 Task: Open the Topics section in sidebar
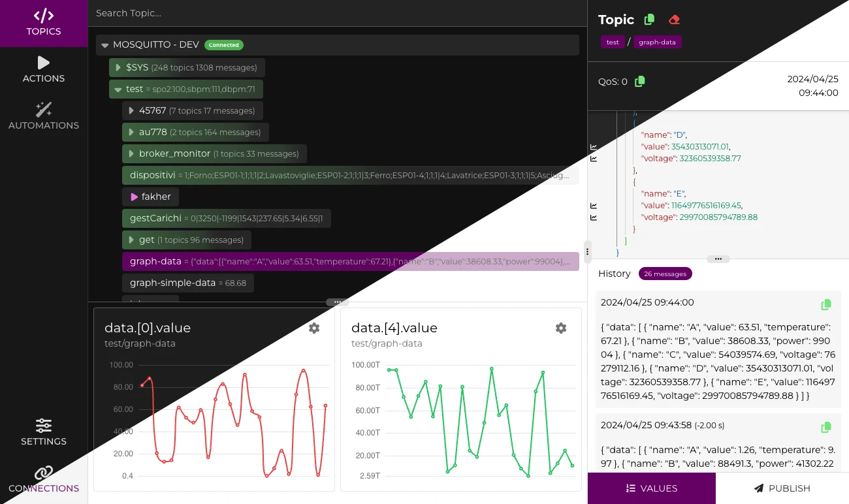click(44, 24)
